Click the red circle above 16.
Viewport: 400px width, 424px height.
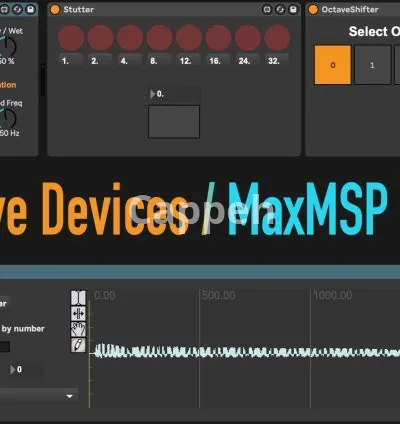tap(218, 38)
